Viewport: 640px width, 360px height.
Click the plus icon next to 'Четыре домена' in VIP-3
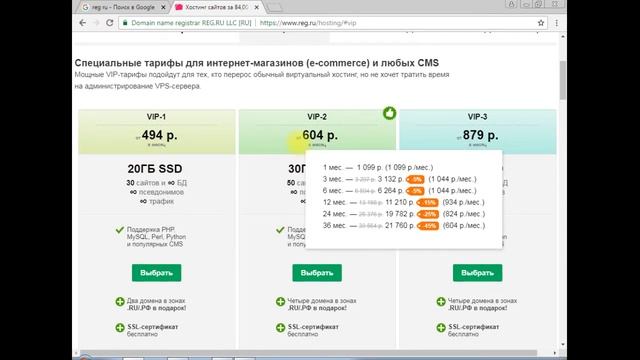(441, 302)
